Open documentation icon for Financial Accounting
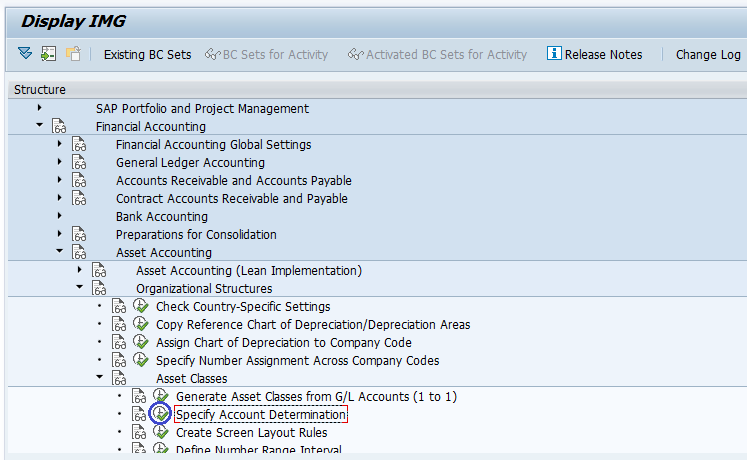The image size is (747, 460). [59, 126]
